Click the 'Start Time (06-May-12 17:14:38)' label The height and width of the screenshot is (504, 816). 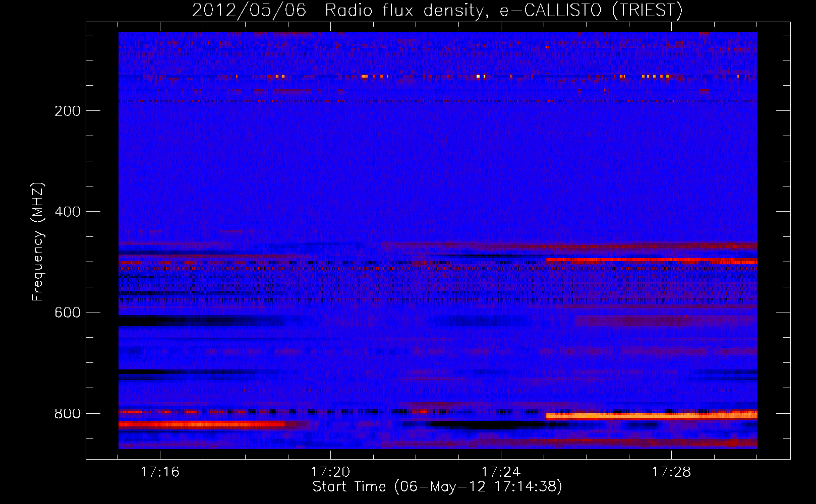437,487
